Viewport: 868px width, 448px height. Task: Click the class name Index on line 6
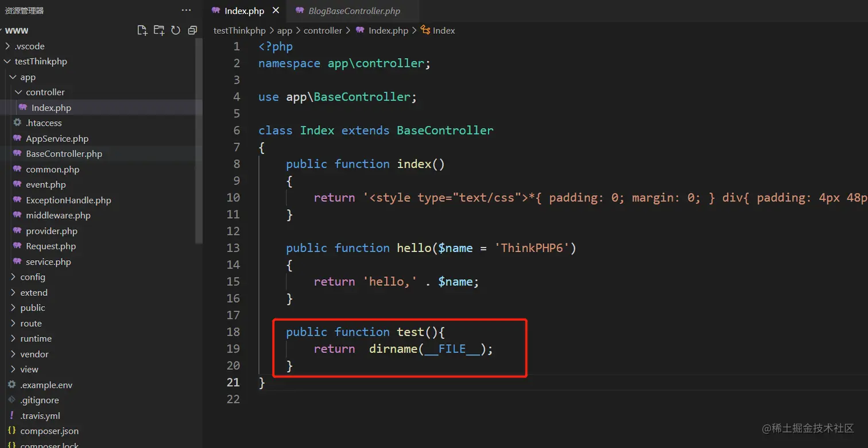click(317, 130)
